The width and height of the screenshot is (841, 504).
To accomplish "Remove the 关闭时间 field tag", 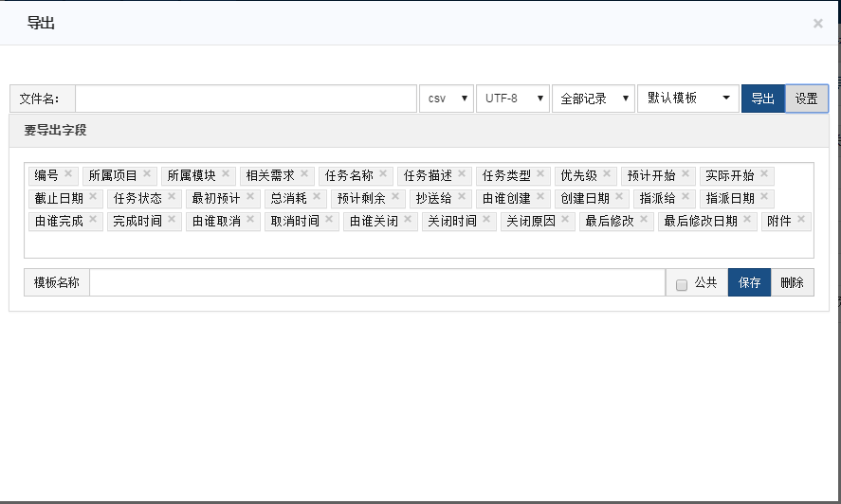I will 486,219.
